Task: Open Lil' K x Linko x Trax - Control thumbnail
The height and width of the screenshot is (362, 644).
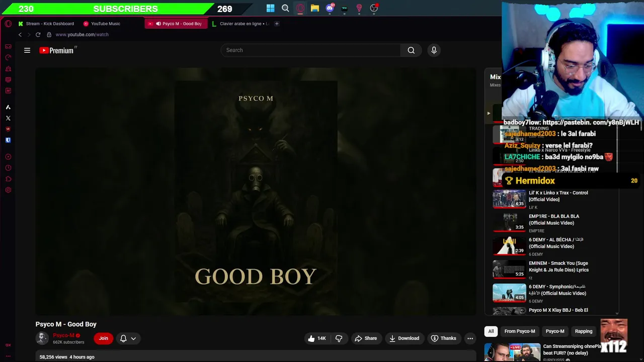Action: point(509,199)
